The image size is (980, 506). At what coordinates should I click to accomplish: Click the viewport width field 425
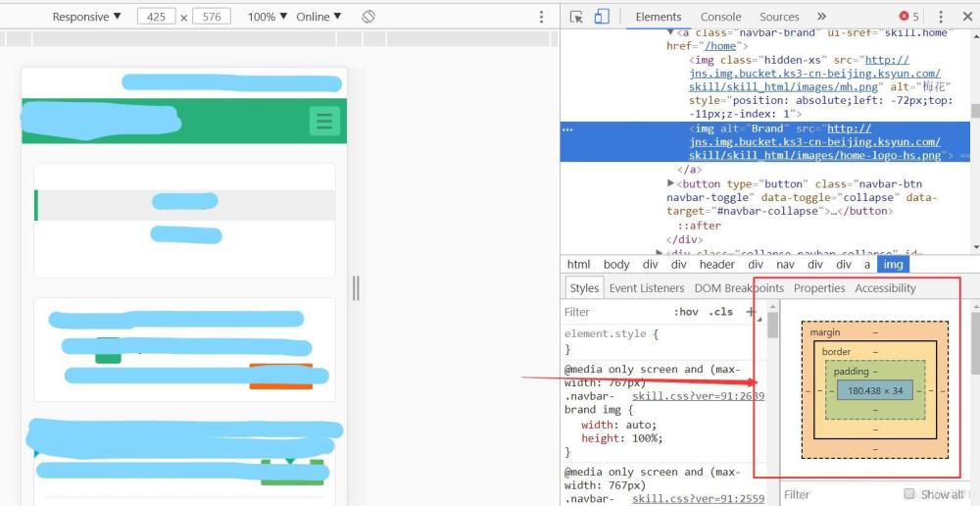click(x=156, y=17)
